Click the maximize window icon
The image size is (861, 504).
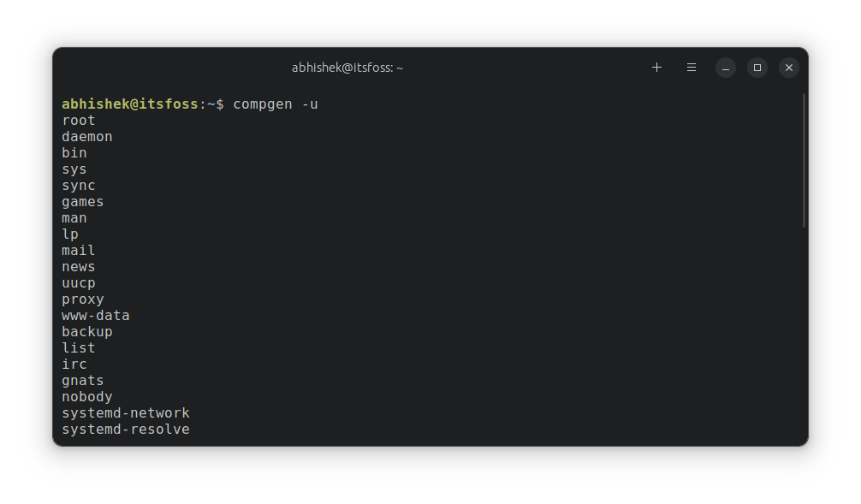[757, 67]
